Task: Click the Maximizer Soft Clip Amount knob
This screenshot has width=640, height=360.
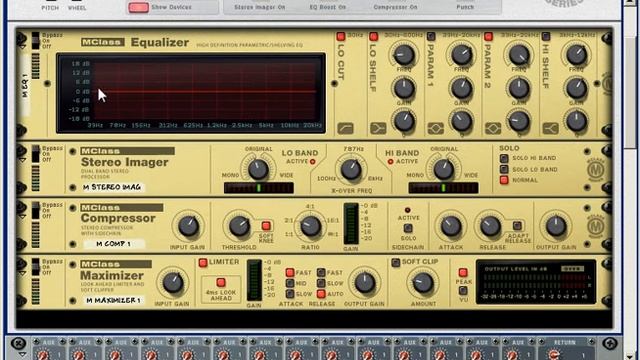Action: tap(423, 282)
